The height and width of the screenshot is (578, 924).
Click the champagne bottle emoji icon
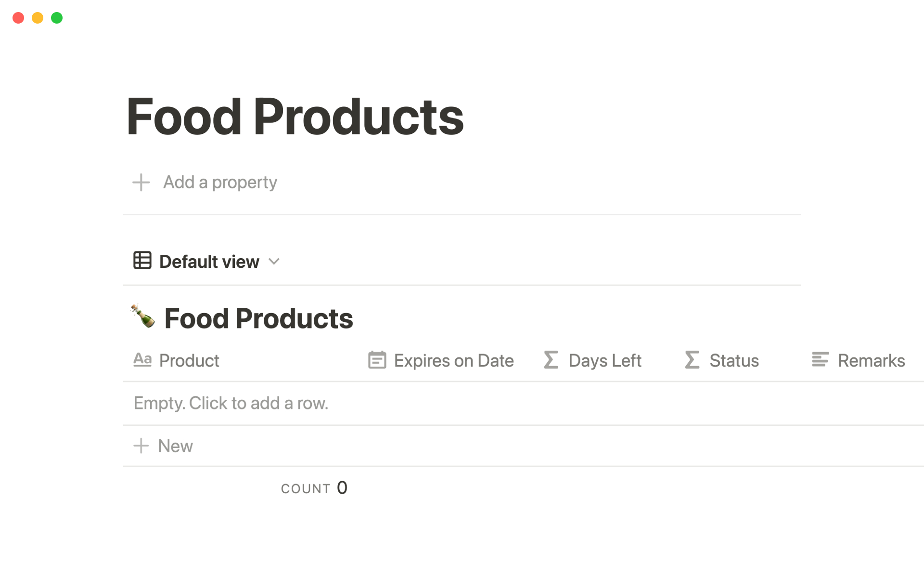click(143, 316)
